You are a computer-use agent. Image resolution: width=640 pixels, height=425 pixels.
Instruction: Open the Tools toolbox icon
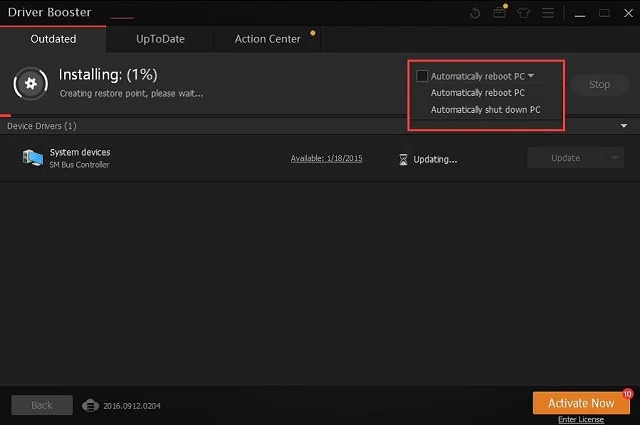pos(499,13)
